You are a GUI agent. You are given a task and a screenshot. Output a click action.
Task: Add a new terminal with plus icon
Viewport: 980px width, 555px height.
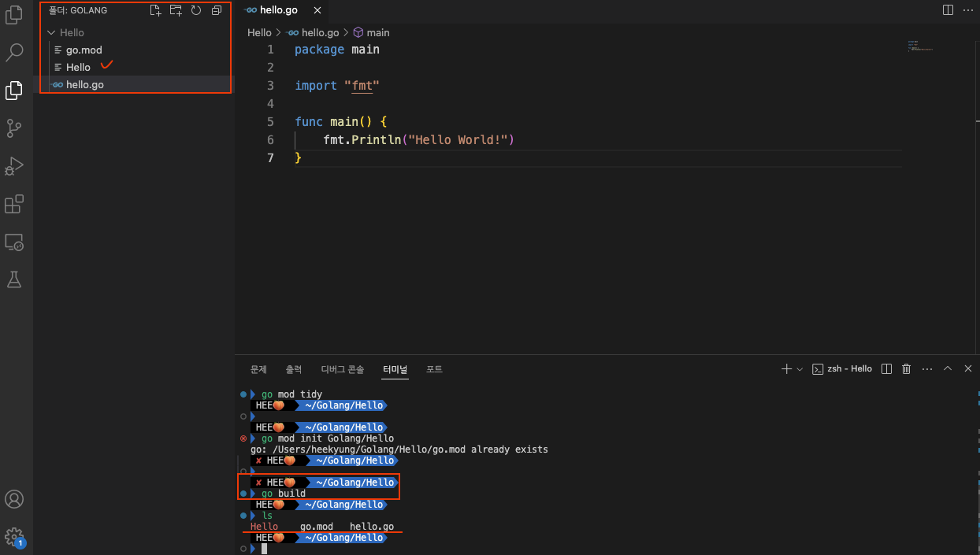785,368
